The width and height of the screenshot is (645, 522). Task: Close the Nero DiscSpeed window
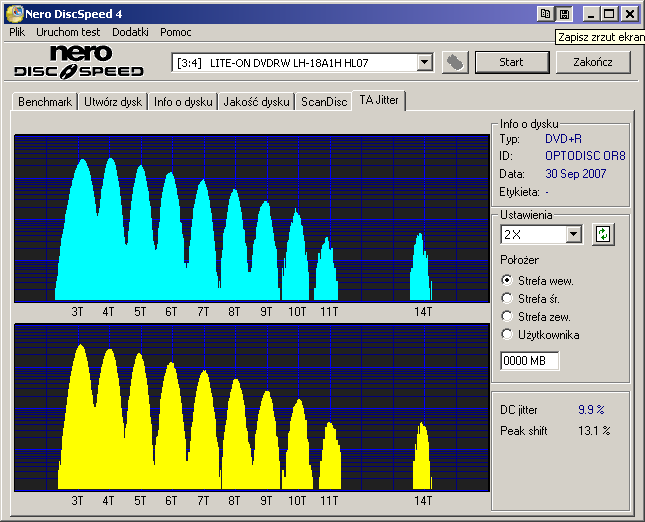pos(629,14)
